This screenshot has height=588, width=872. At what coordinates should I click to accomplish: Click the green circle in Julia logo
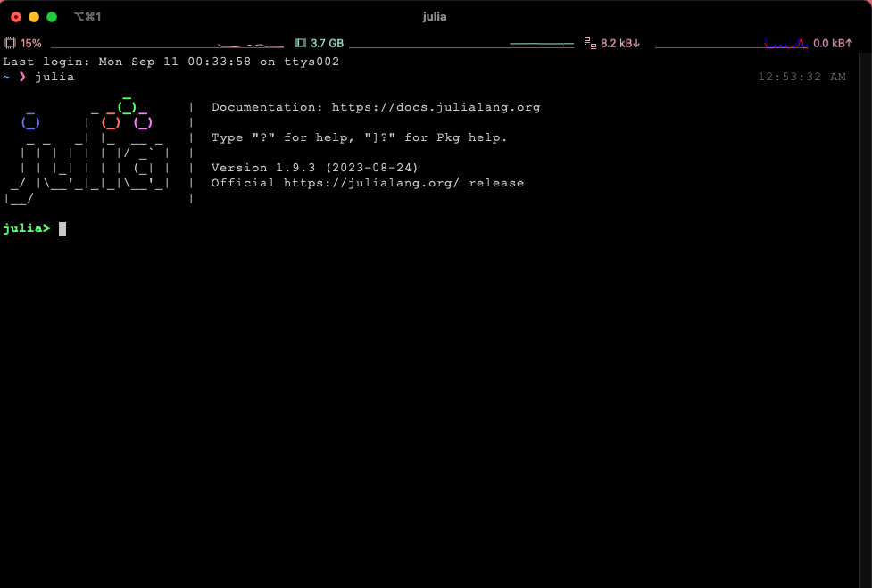pyautogui.click(x=127, y=106)
